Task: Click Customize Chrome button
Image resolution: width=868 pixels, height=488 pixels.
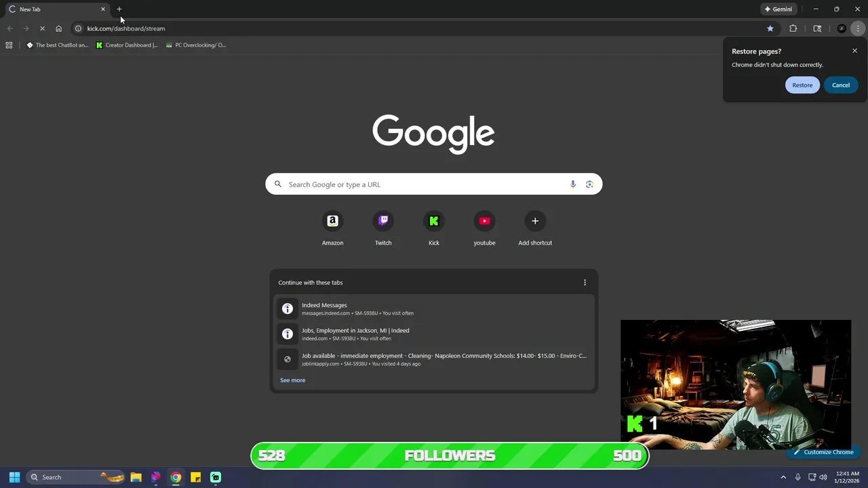Action: pyautogui.click(x=823, y=452)
